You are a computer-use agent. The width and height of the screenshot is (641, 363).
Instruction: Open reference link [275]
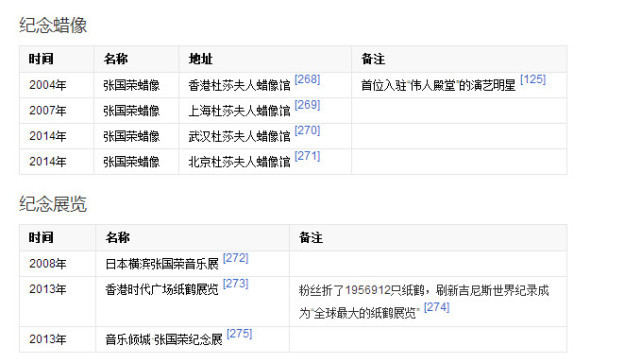(239, 334)
